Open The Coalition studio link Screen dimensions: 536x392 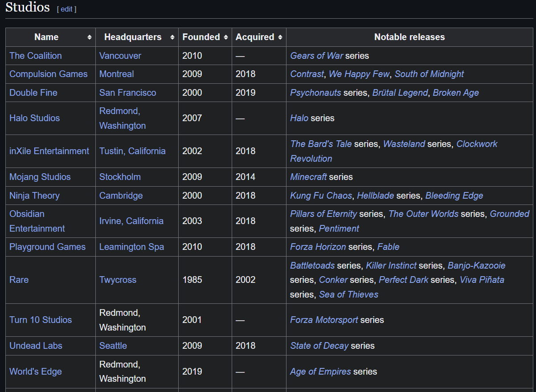coord(36,56)
